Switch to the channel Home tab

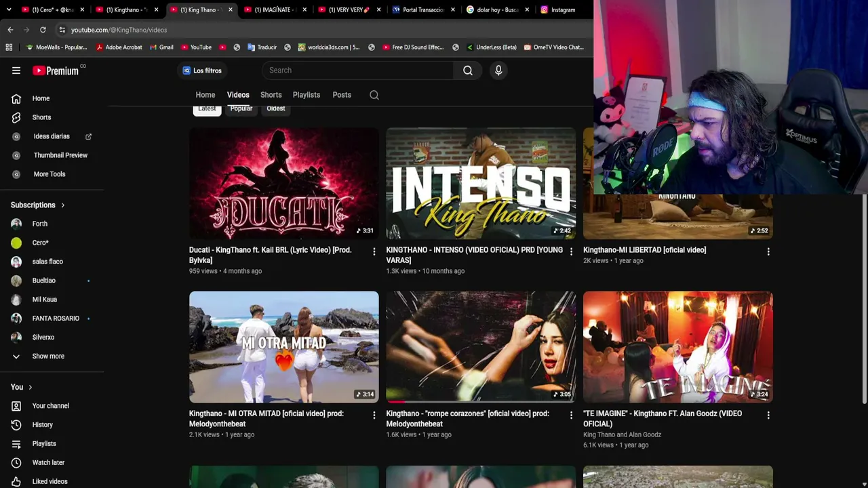pos(205,95)
